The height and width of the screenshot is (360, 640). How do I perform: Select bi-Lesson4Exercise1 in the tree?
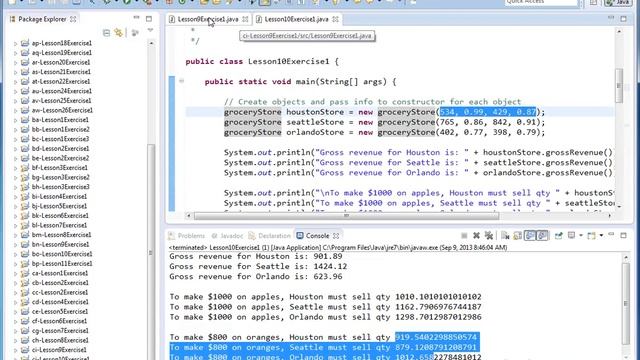(x=59, y=196)
